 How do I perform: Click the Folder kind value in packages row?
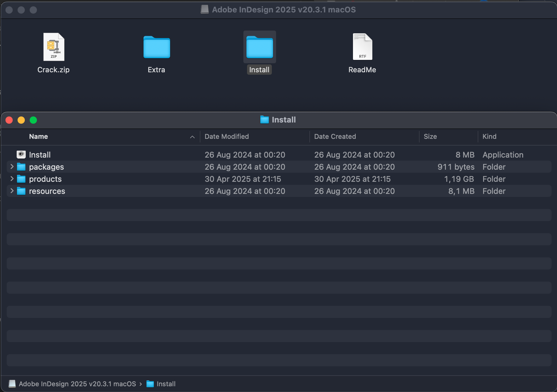click(494, 167)
